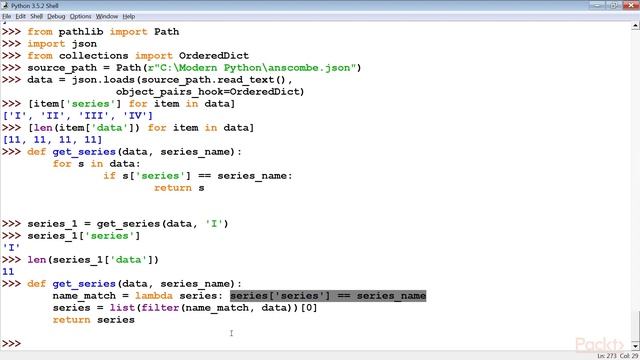This screenshot has height=360, width=640.
Task: Click the 'Ln: 273' status bar entry
Action: point(607,356)
